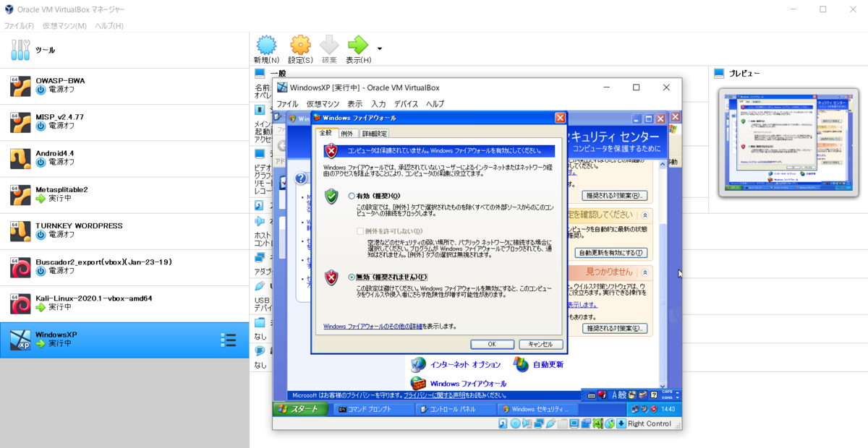Click the VirtualBox optical disk status icon
This screenshot has width=868, height=448.
tap(515, 423)
